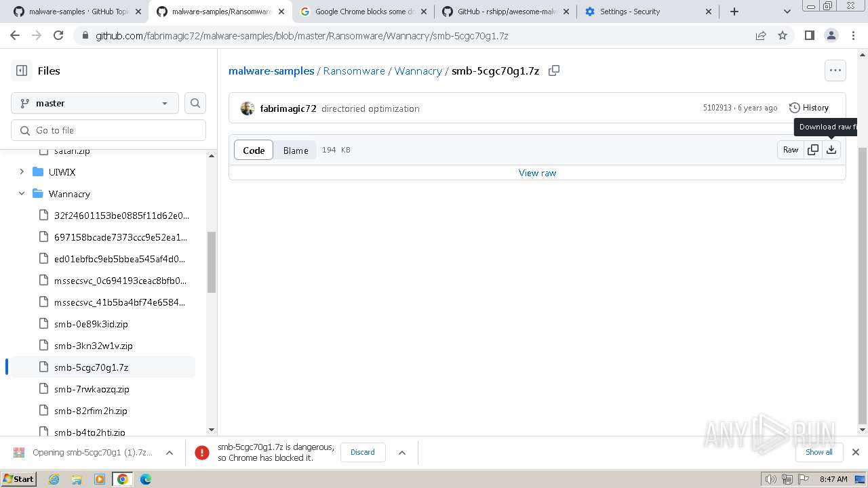Screen dimensions: 868x488
Task: Switch to the Code view tab
Action: [x=254, y=150]
